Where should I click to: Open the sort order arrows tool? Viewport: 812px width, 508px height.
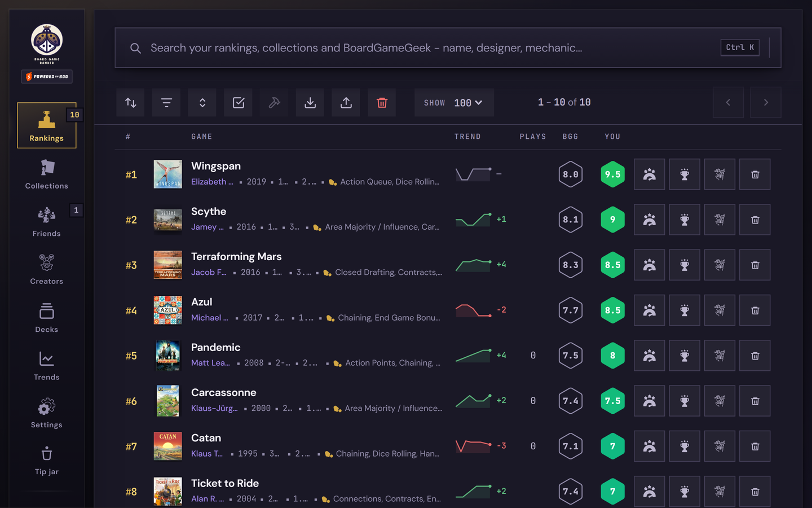pyautogui.click(x=131, y=103)
